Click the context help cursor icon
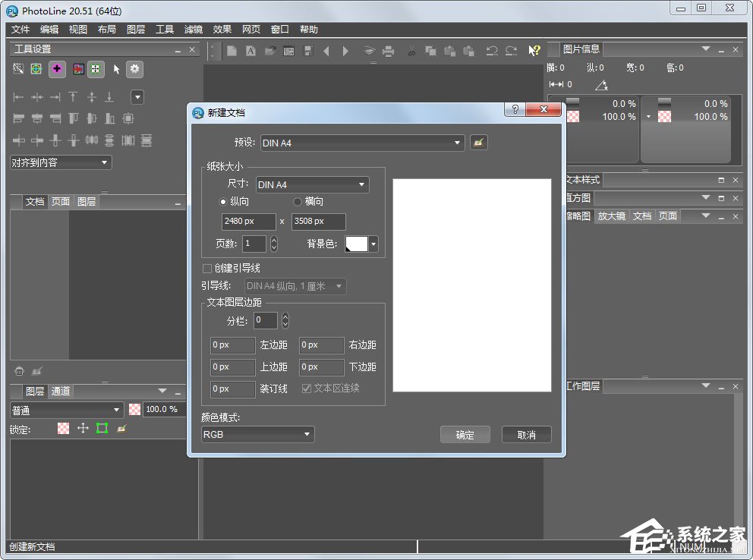Viewport: 753px width, 560px height. tap(534, 51)
